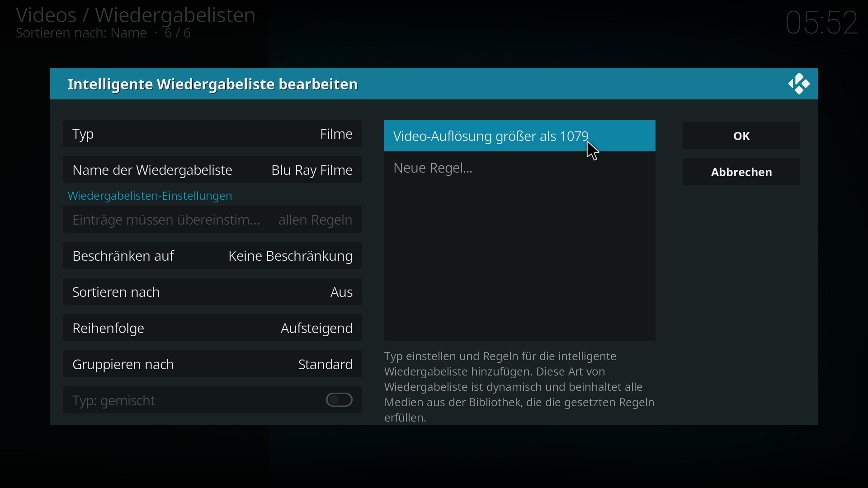
Task: Click the 'Wiedergabelisten-Einstellungen' section label
Action: (x=150, y=196)
